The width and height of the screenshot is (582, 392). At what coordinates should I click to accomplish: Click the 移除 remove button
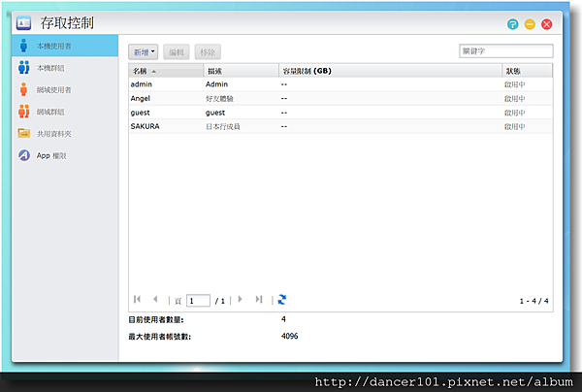tap(208, 52)
